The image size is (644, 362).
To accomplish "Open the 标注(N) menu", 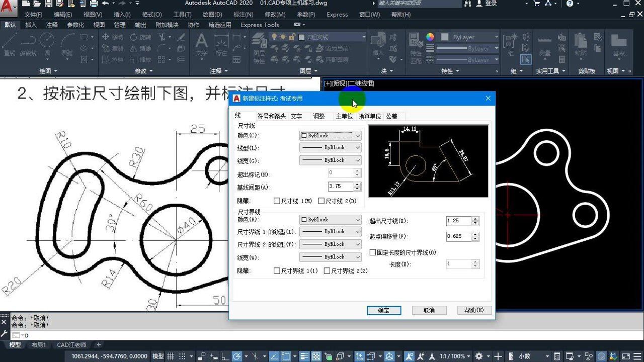I will pos(244,15).
